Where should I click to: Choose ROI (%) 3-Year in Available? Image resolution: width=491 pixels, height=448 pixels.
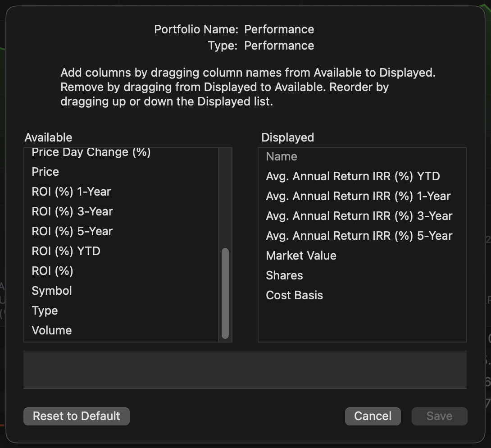pos(72,211)
